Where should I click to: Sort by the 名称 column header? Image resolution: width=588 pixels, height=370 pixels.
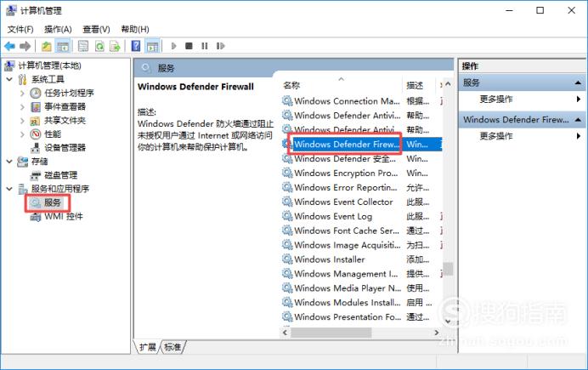pyautogui.click(x=291, y=86)
